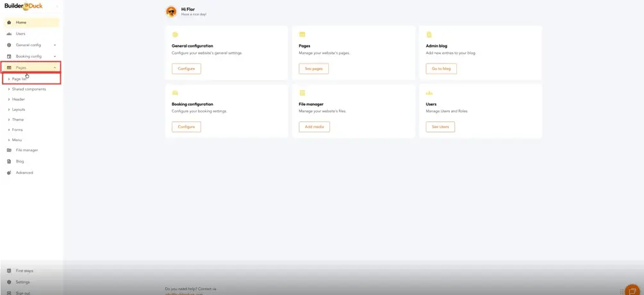The width and height of the screenshot is (644, 295).
Task: Collapse the Pages menu chevron
Action: pyautogui.click(x=54, y=67)
